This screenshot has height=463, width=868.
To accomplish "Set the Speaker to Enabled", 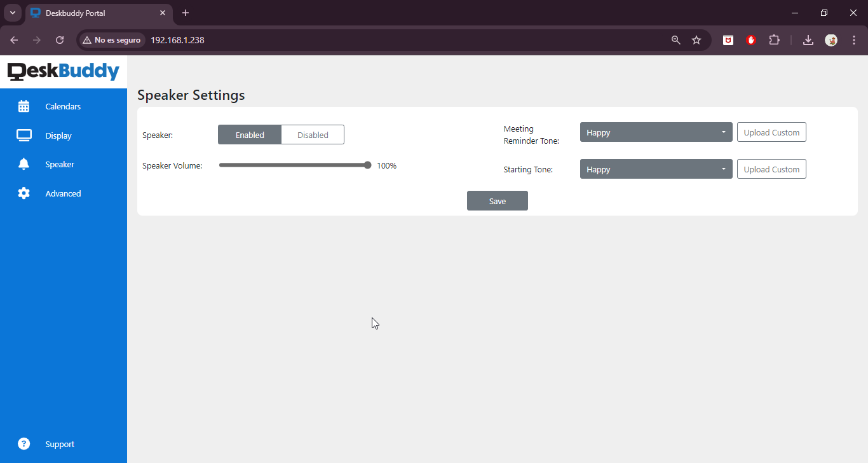I will pos(250,135).
